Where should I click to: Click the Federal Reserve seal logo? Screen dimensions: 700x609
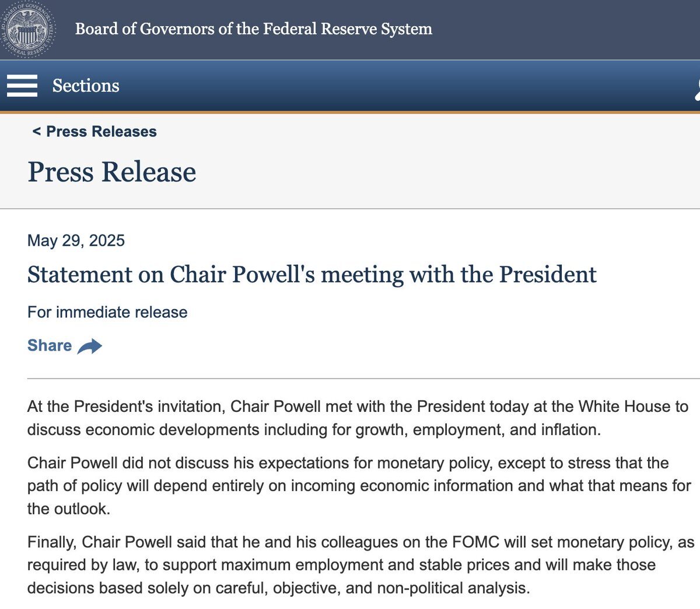[26, 28]
